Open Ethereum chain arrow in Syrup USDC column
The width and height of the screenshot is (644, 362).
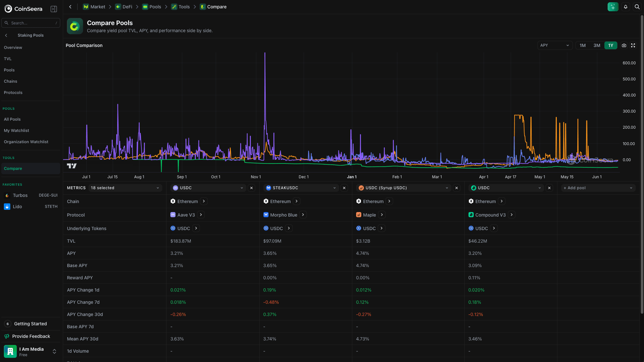(x=389, y=201)
